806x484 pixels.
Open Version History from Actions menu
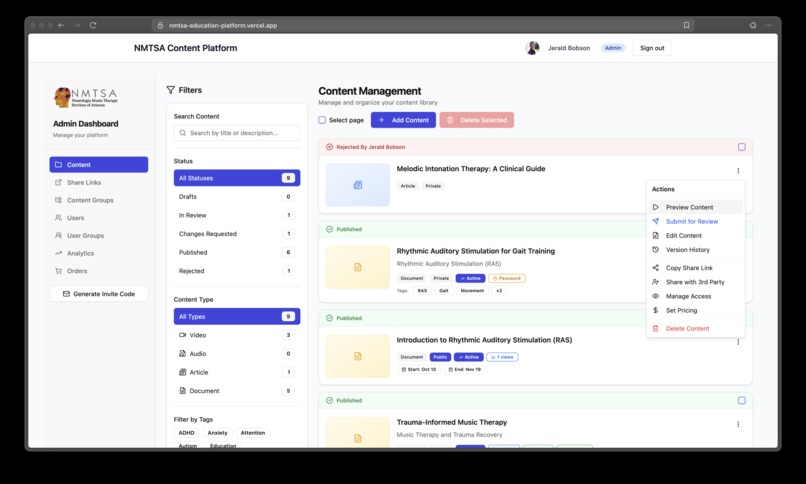coord(696,250)
